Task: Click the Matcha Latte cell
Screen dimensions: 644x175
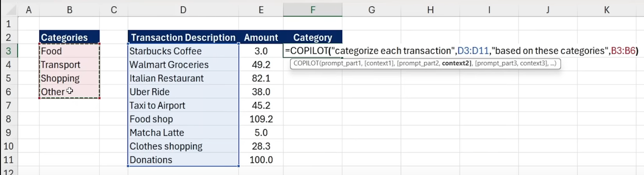Action: 183,133
